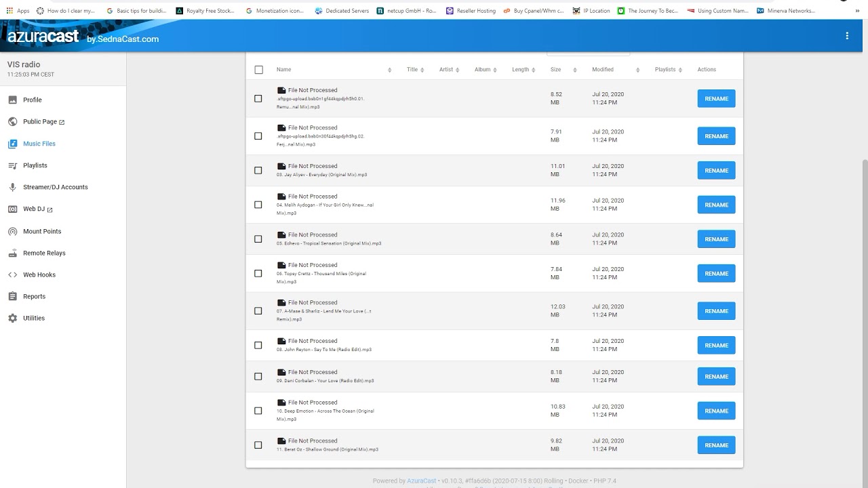Select checkbox for Echevo Tropical Sensation
This screenshot has width=868, height=488.
258,239
